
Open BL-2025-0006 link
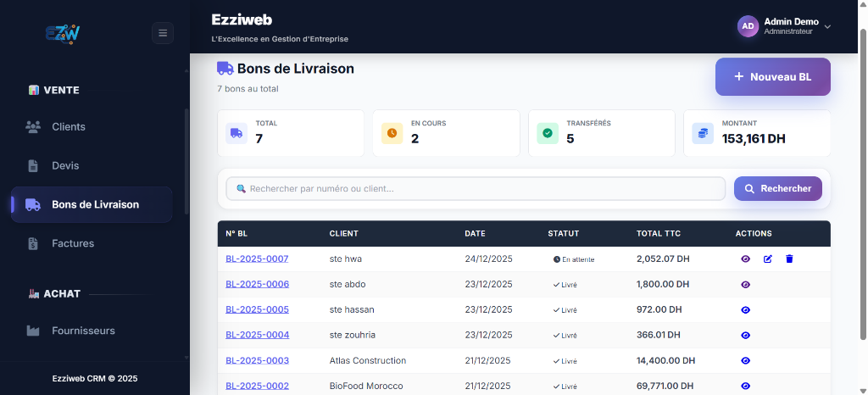tap(257, 284)
